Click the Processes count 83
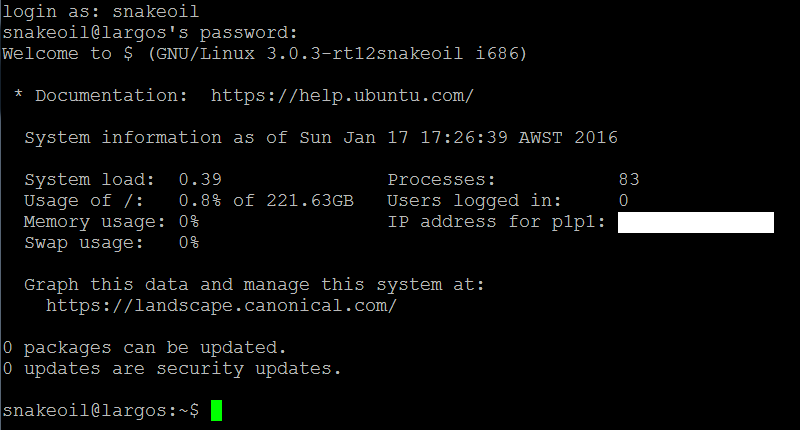The height and width of the screenshot is (430, 800). (629, 180)
